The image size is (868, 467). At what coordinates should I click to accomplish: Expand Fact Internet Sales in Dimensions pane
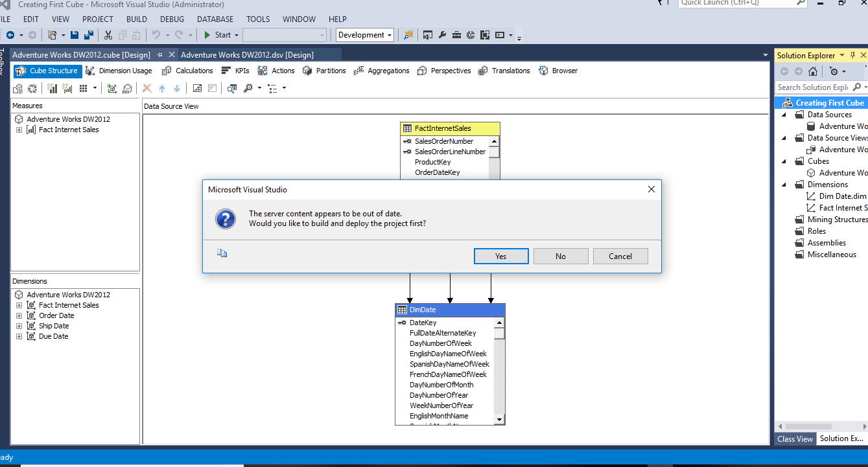click(19, 305)
